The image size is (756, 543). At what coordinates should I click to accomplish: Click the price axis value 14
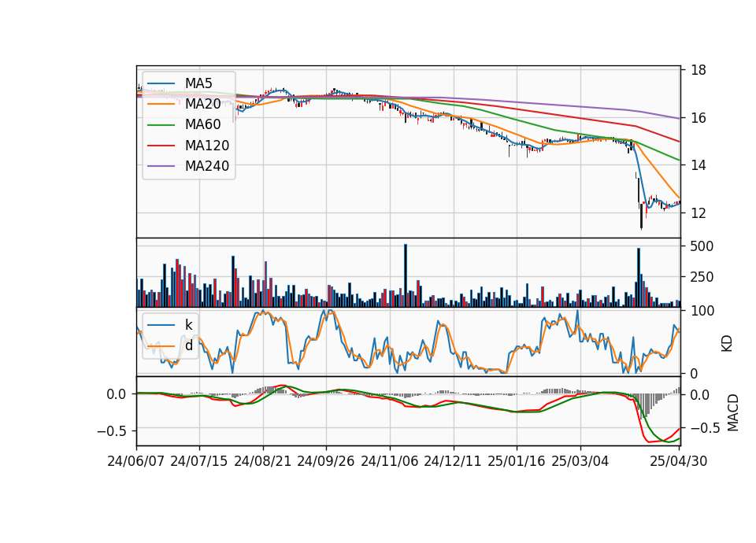[699, 165]
